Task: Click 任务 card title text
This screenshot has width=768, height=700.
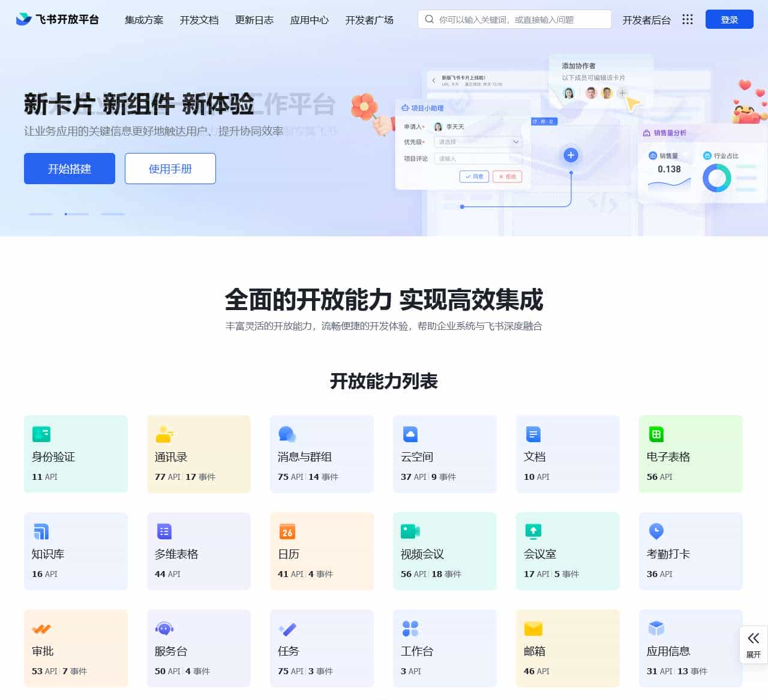Action: pos(289,651)
